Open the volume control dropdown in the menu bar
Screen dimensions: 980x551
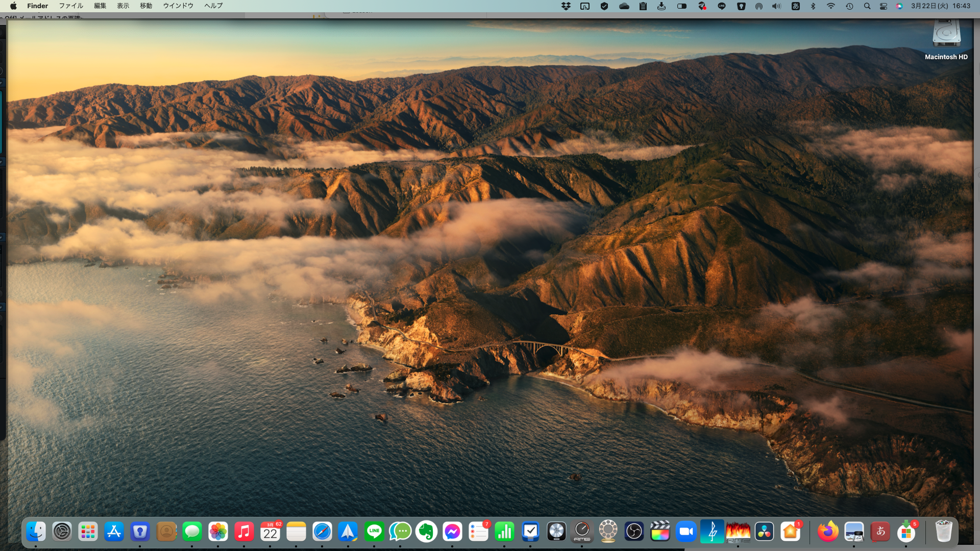(x=776, y=6)
